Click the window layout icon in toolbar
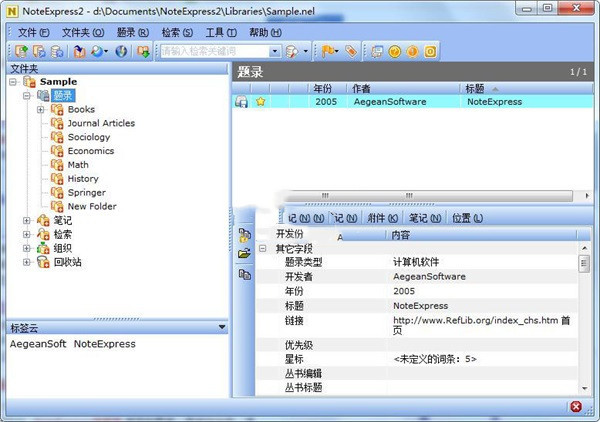Viewport: 600px width, 422px height. [377, 51]
